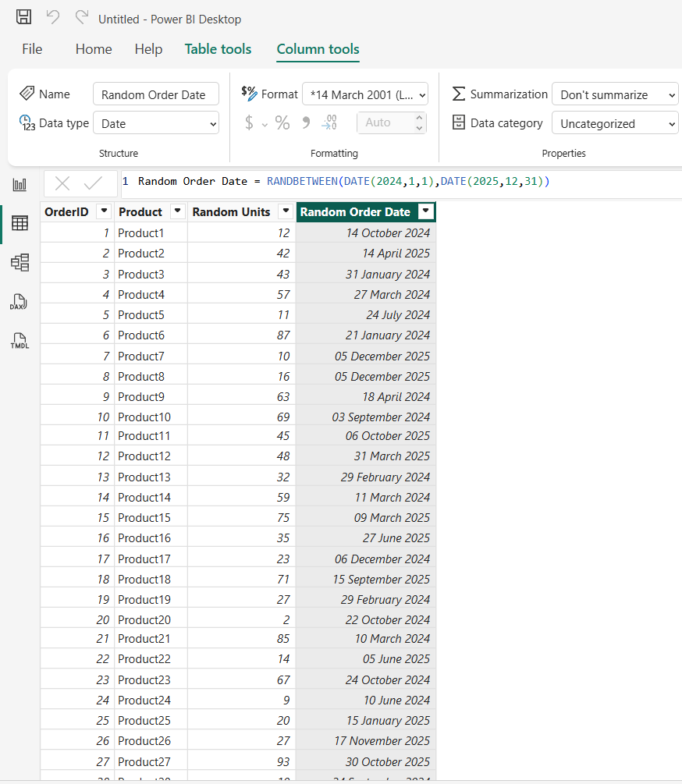Expand currency format dropdown arrow
The height and width of the screenshot is (784, 682).
click(x=265, y=125)
